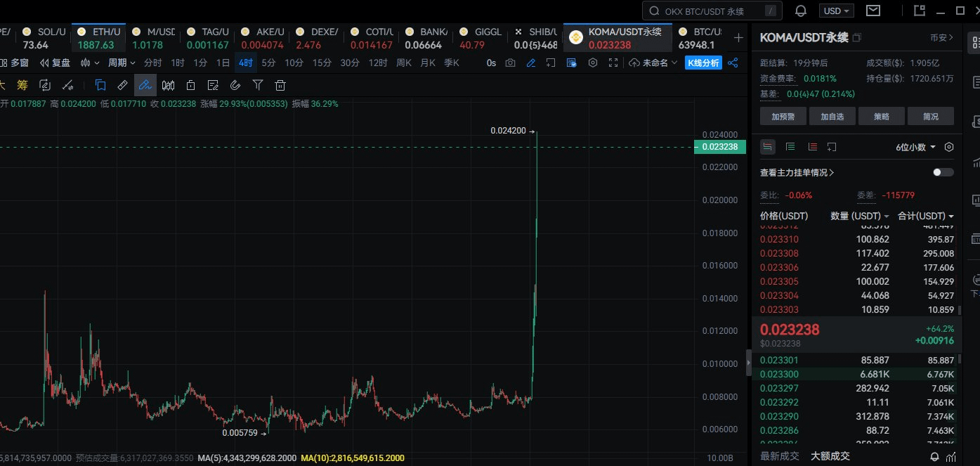Image resolution: width=980 pixels, height=466 pixels.
Task: Select the 12时 timeframe
Action: coord(378,63)
